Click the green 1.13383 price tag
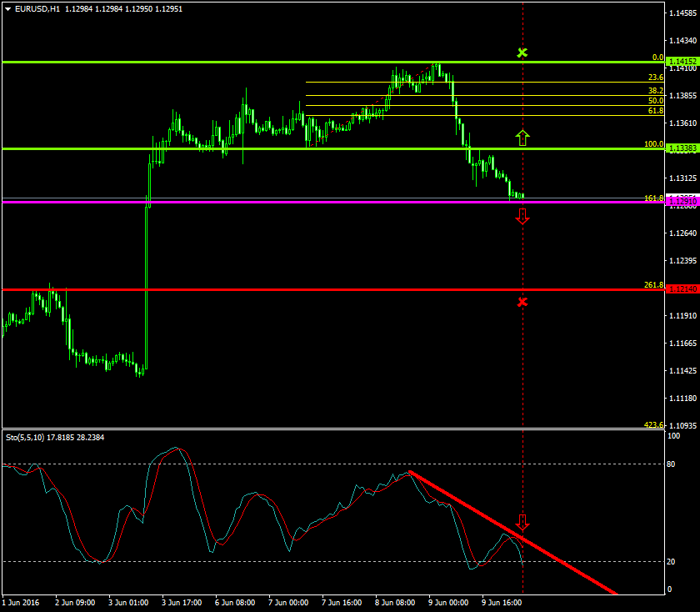The height and width of the screenshot is (612, 700). (682, 148)
